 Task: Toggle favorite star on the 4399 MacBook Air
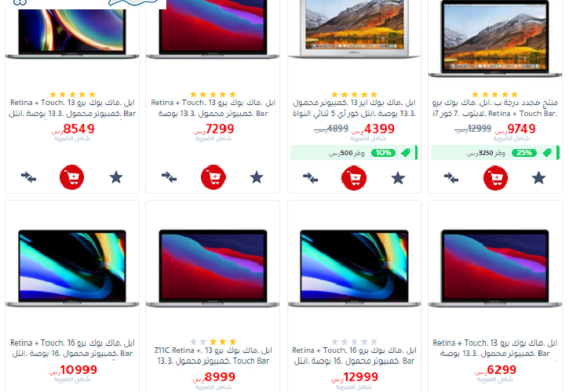point(398,178)
